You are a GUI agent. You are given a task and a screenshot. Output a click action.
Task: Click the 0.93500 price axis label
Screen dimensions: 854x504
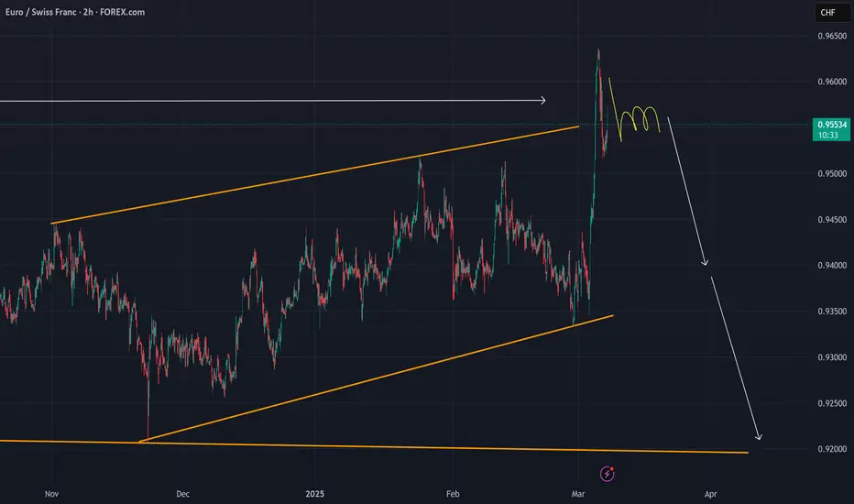pos(832,312)
